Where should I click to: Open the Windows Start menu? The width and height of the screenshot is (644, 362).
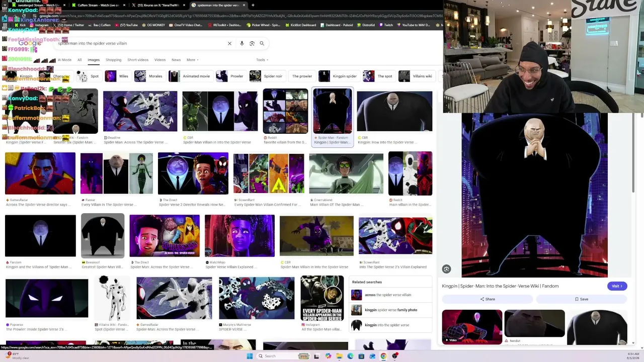249,356
